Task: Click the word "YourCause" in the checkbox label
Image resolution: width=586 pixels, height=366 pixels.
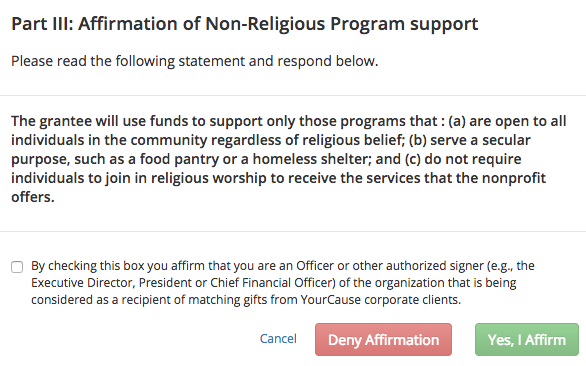Action: [x=331, y=300]
